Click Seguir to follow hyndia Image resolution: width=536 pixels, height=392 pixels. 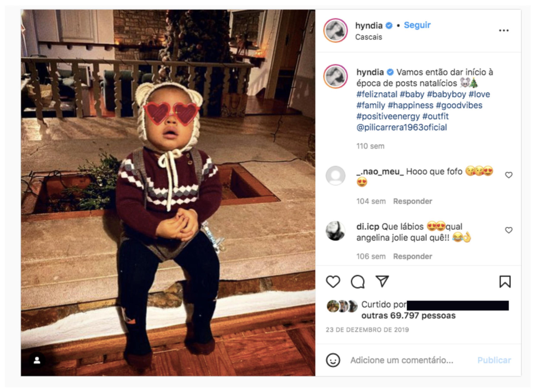[x=417, y=25]
